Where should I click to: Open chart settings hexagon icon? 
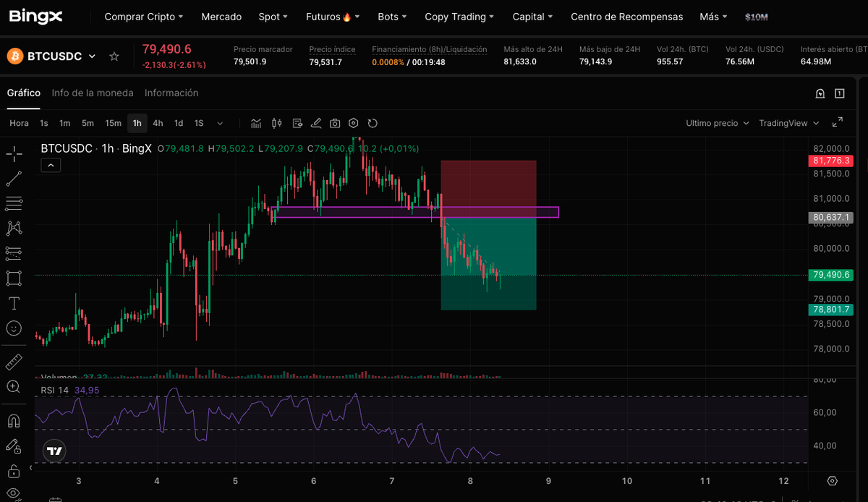(354, 123)
